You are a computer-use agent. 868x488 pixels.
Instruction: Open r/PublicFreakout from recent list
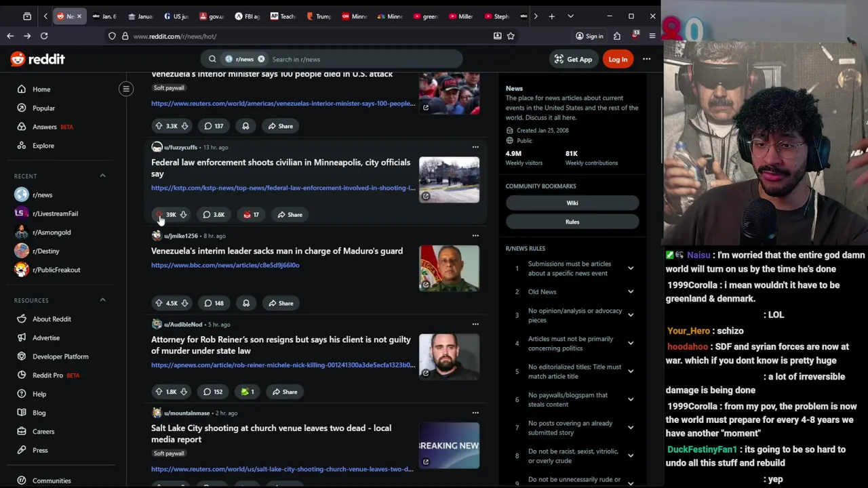[x=56, y=270]
